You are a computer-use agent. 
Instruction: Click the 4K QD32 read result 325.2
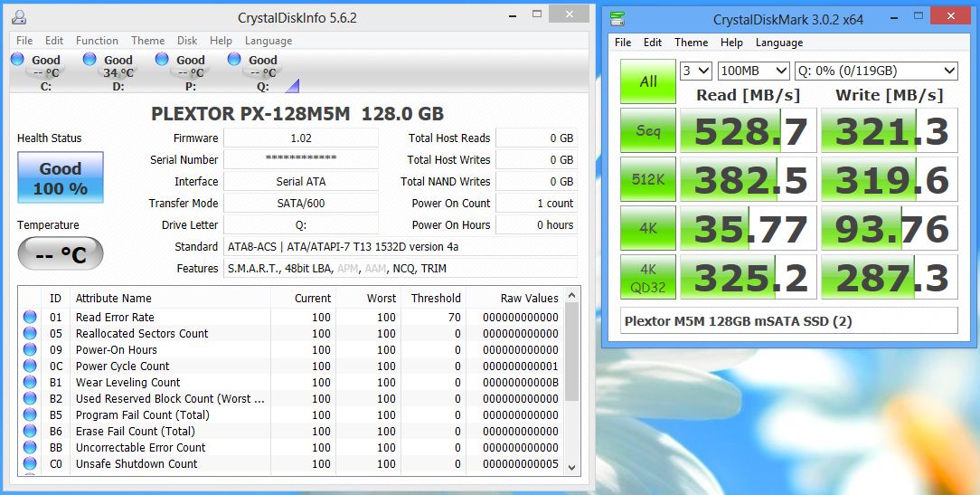click(749, 277)
